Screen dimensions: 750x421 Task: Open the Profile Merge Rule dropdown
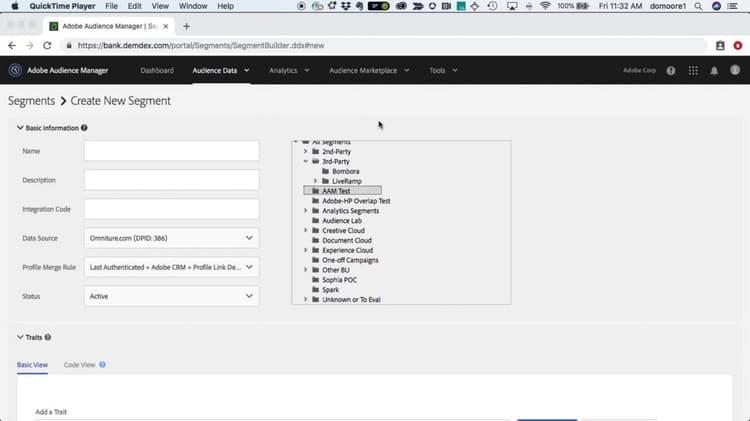point(172,267)
